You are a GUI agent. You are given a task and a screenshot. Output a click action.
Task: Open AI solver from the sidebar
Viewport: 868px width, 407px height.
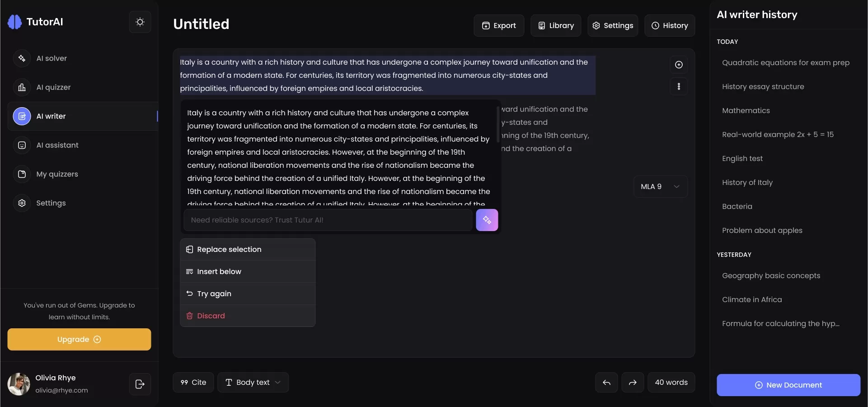52,58
